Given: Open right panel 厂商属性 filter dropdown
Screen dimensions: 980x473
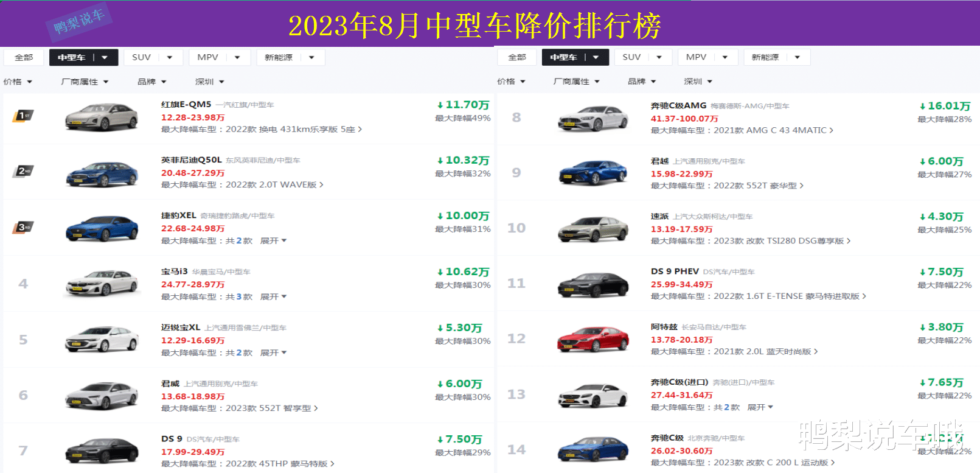Looking at the screenshot, I should [577, 82].
